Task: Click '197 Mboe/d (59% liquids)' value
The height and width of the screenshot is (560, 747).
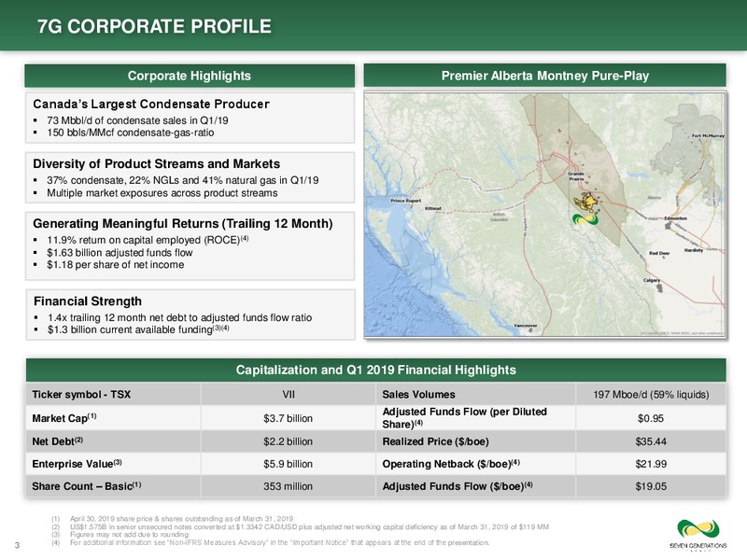Action: [x=651, y=394]
